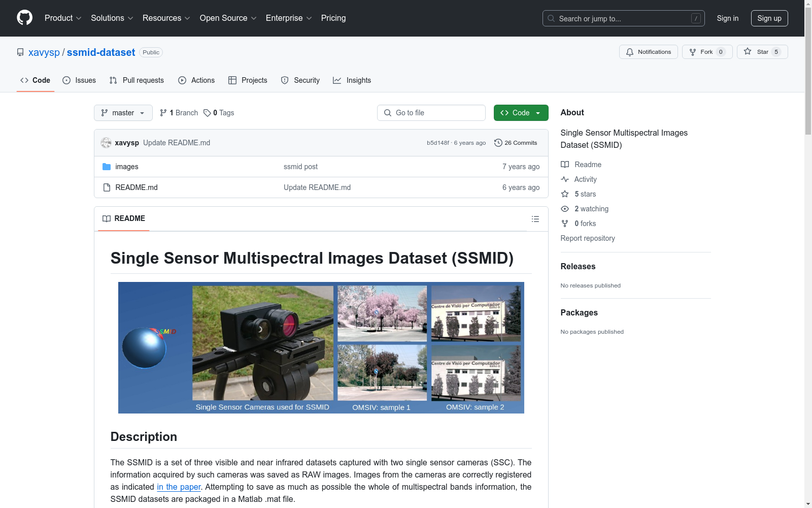This screenshot has height=508, width=812.
Task: Open the 'ssmid post' commit message
Action: 300,167
